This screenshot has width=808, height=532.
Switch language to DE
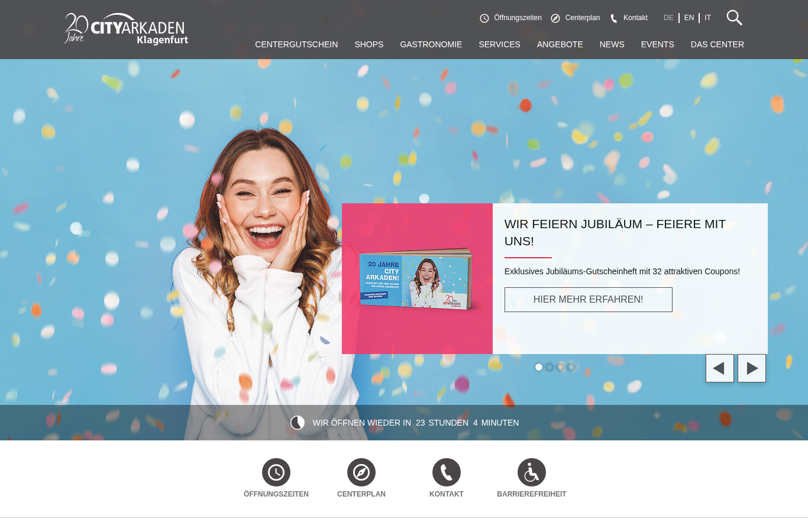[668, 18]
